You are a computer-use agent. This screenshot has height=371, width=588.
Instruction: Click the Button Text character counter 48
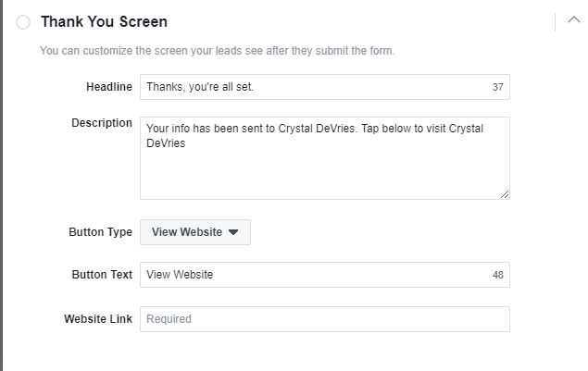pos(498,275)
